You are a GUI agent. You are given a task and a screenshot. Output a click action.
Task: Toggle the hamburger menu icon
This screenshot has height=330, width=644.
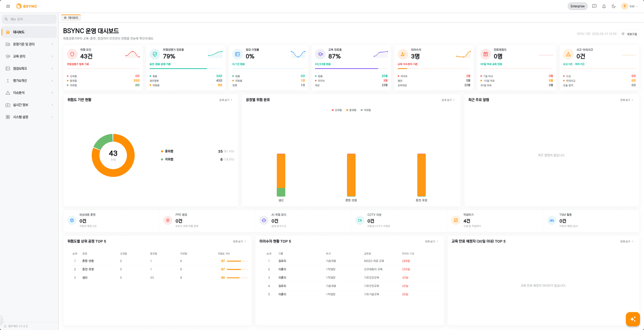[x=8, y=6]
